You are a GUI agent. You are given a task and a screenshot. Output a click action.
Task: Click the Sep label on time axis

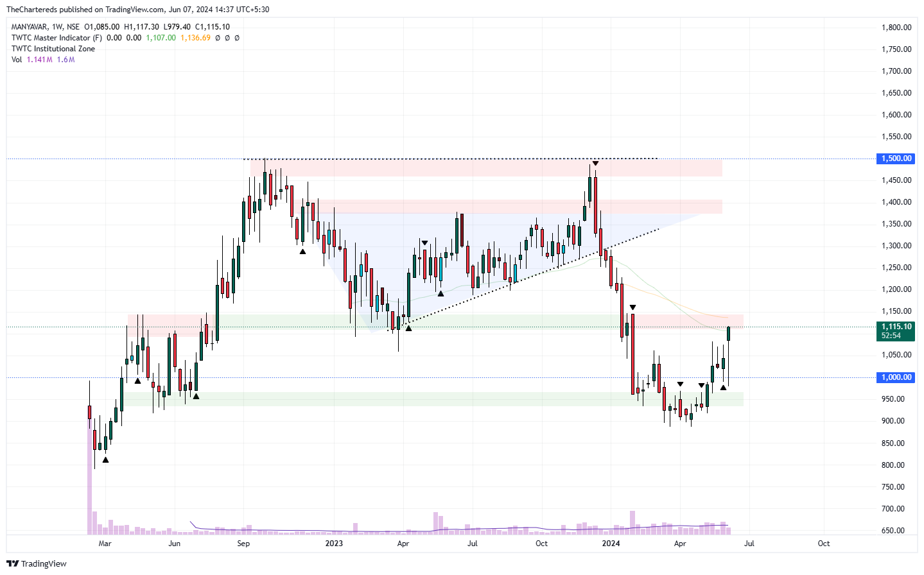pos(243,544)
